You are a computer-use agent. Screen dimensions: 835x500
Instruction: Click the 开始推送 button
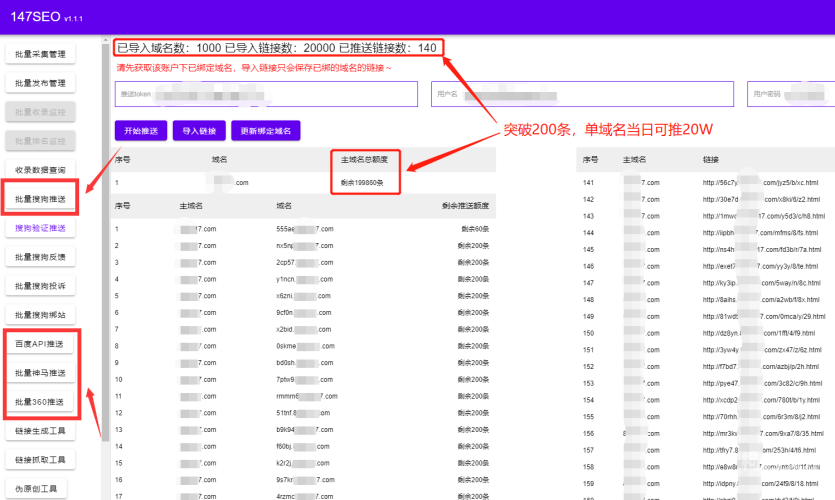click(x=141, y=131)
